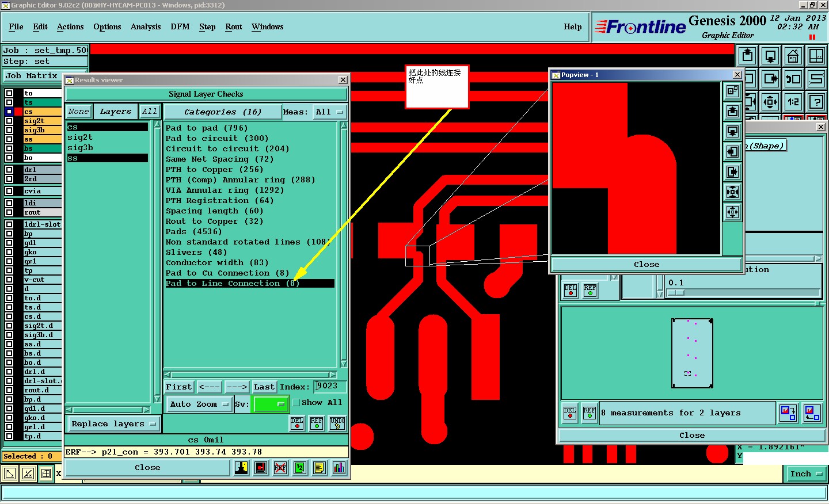Toggle the 'to' layer visibility box
Image resolution: width=829 pixels, height=504 pixels.
point(9,93)
